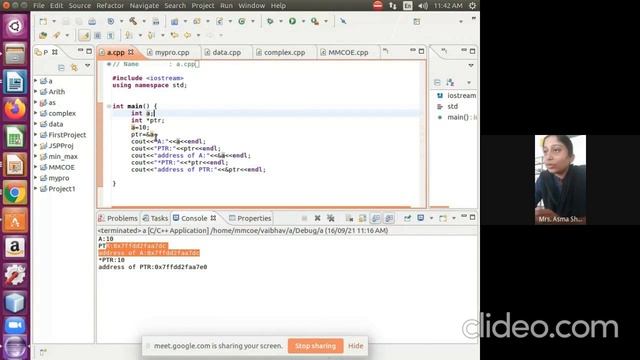The image size is (640, 360).
Task: Click the green Run toolbar icon
Action: 293,21
